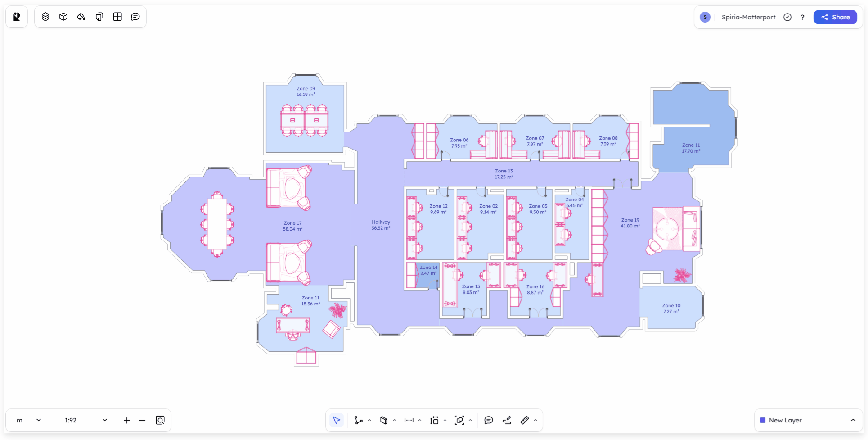
Task: Select the dashed dimension line tool
Action: 409,420
